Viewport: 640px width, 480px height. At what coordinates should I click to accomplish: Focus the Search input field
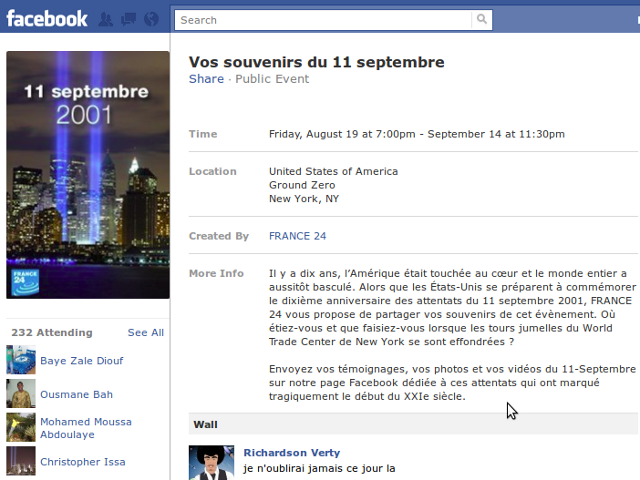[323, 20]
